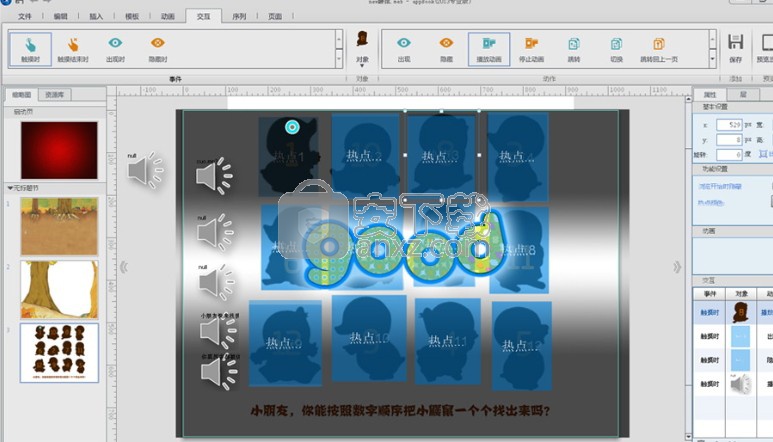Viewport: 773px width, 442px height.
Task: Collapse the right panel with the » arrow
Action: pyautogui.click(x=677, y=267)
